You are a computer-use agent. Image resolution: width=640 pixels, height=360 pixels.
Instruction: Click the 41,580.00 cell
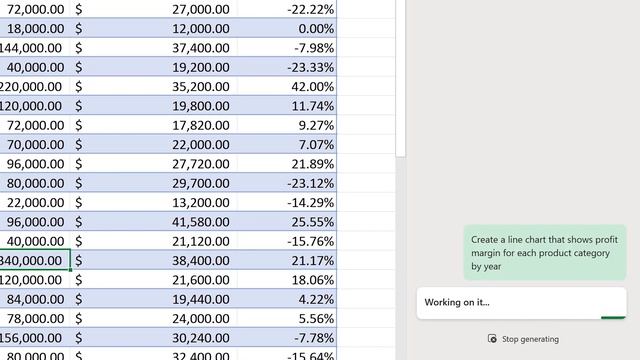[x=154, y=222]
